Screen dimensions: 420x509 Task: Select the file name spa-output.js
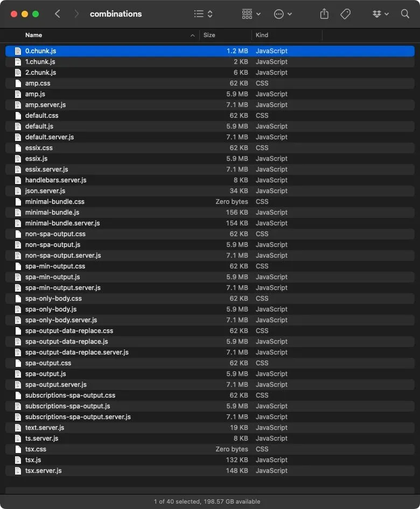pyautogui.click(x=45, y=373)
